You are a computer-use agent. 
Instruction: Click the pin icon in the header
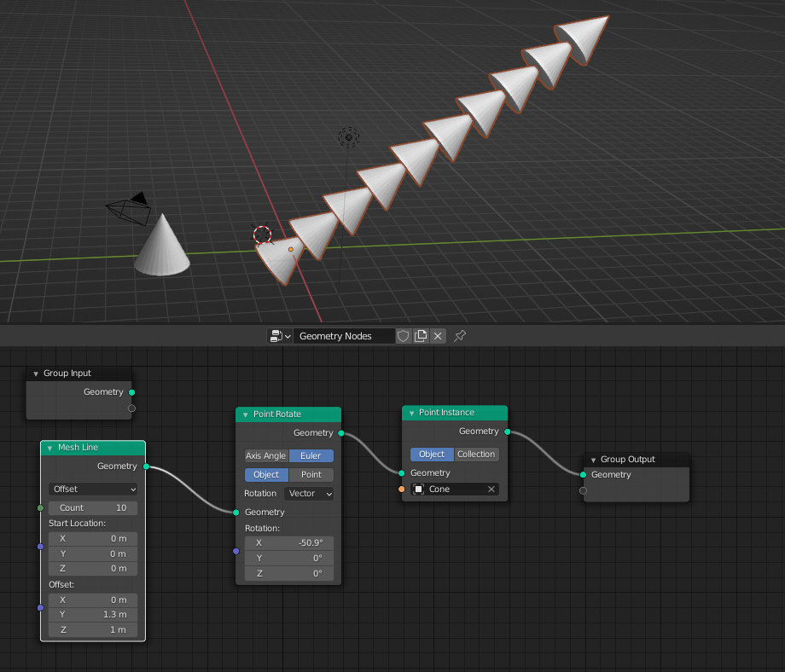pyautogui.click(x=459, y=336)
